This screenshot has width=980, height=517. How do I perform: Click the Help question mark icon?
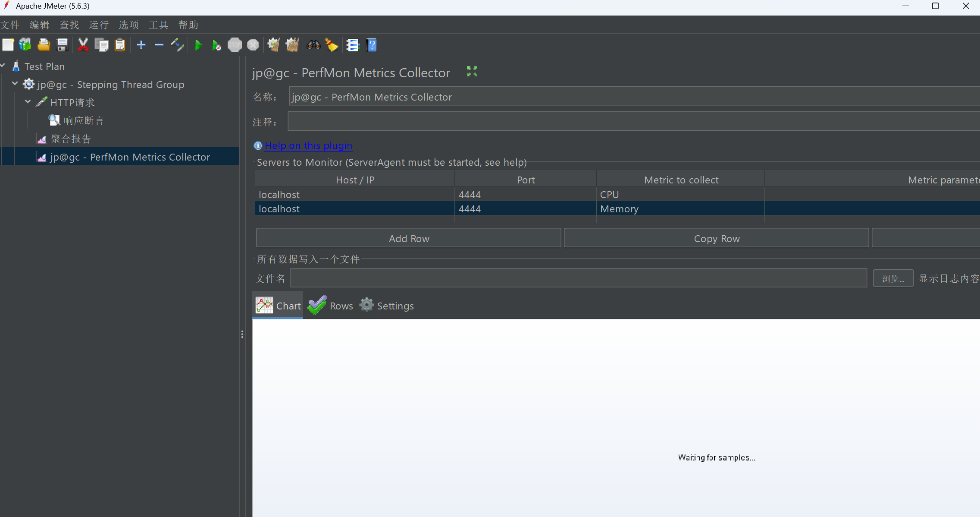pyautogui.click(x=372, y=45)
